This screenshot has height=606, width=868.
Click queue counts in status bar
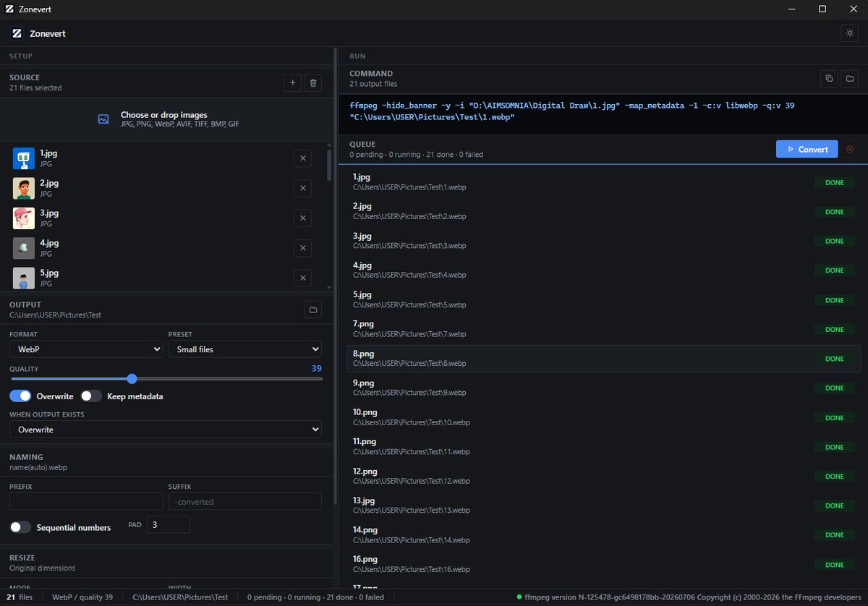(315, 597)
